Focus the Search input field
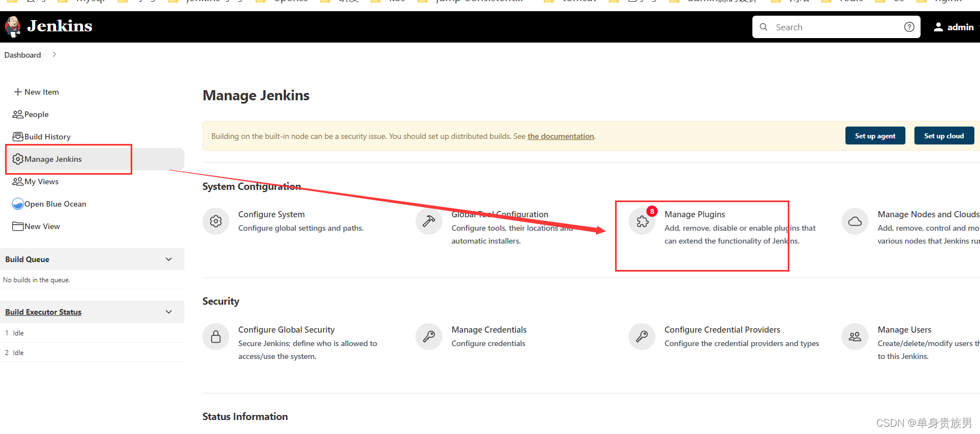 click(836, 27)
